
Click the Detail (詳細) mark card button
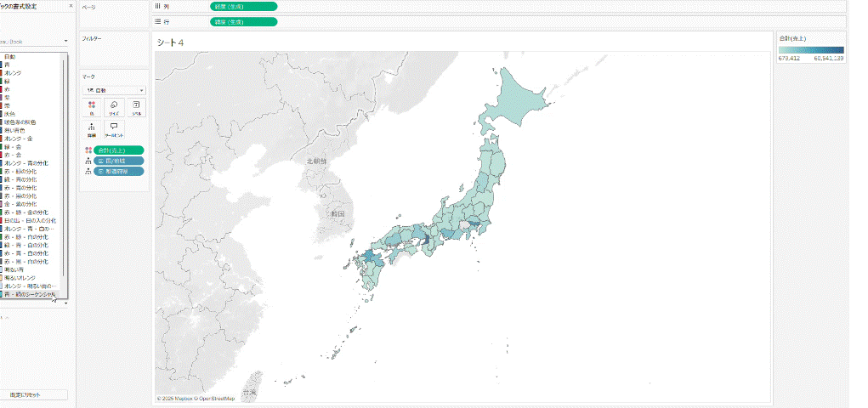[91, 129]
